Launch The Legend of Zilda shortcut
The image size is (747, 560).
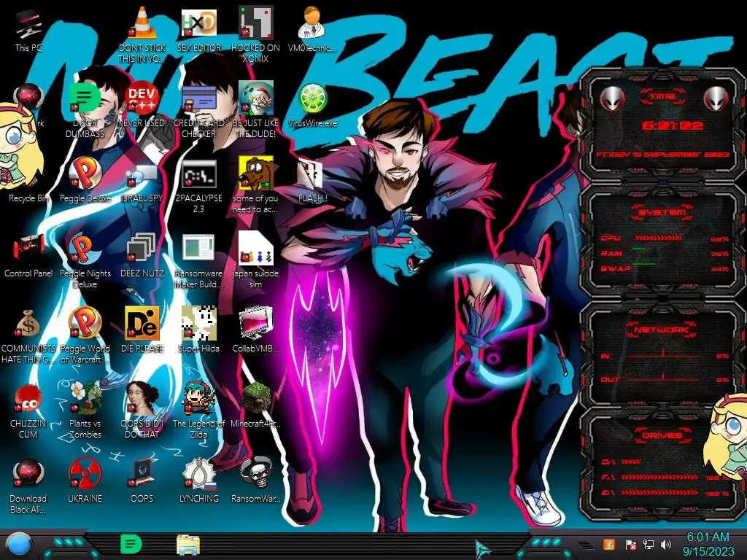pyautogui.click(x=198, y=411)
